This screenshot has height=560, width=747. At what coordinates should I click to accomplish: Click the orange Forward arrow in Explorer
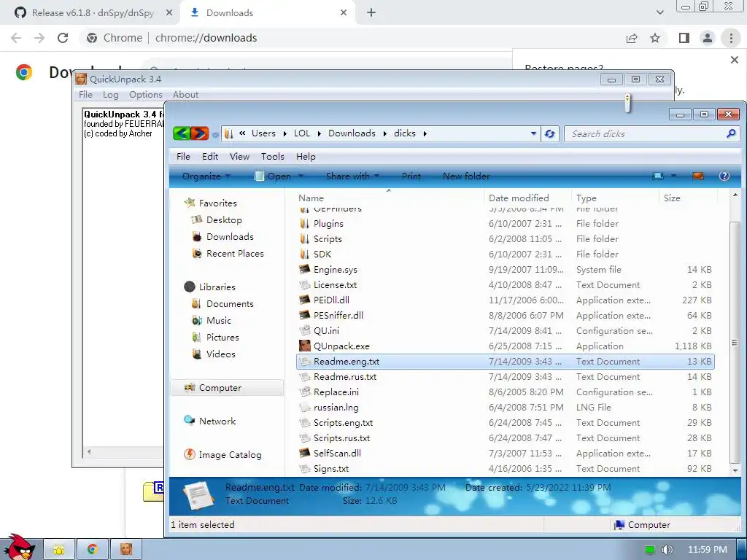coord(200,133)
